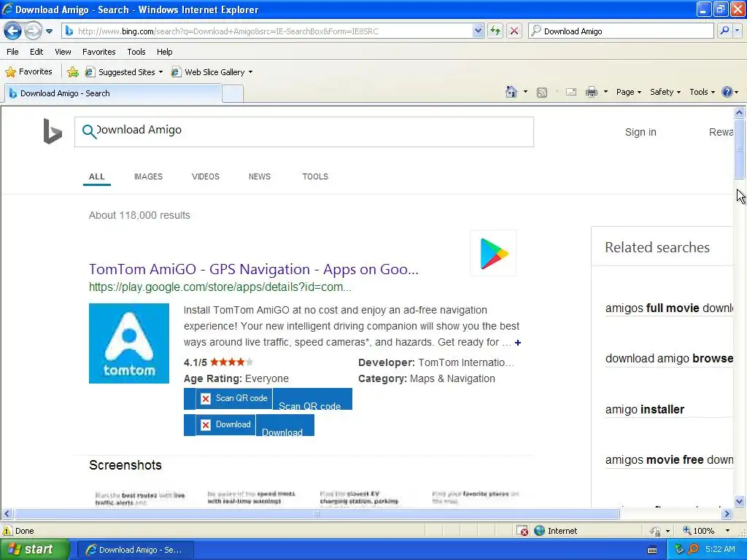Click the Add to Favorites Bar icon
747x560 pixels.
pyautogui.click(x=73, y=72)
